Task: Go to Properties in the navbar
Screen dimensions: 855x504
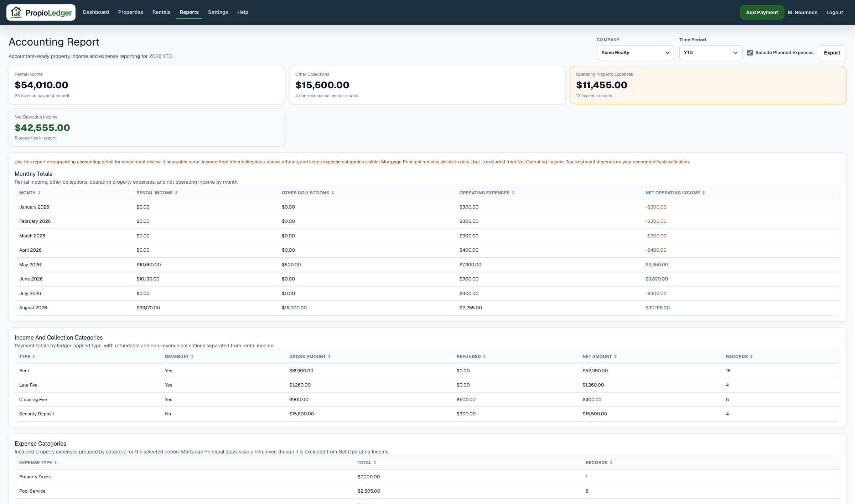Action: [130, 12]
